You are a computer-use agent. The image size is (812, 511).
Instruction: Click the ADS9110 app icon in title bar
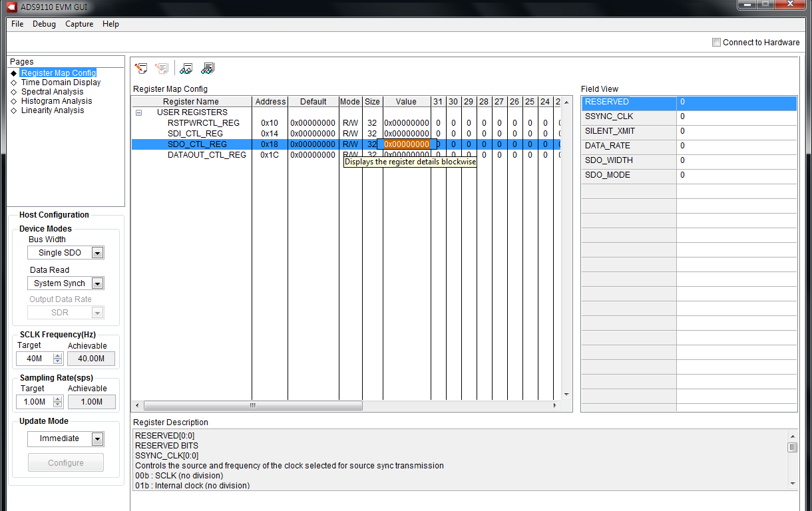point(11,7)
